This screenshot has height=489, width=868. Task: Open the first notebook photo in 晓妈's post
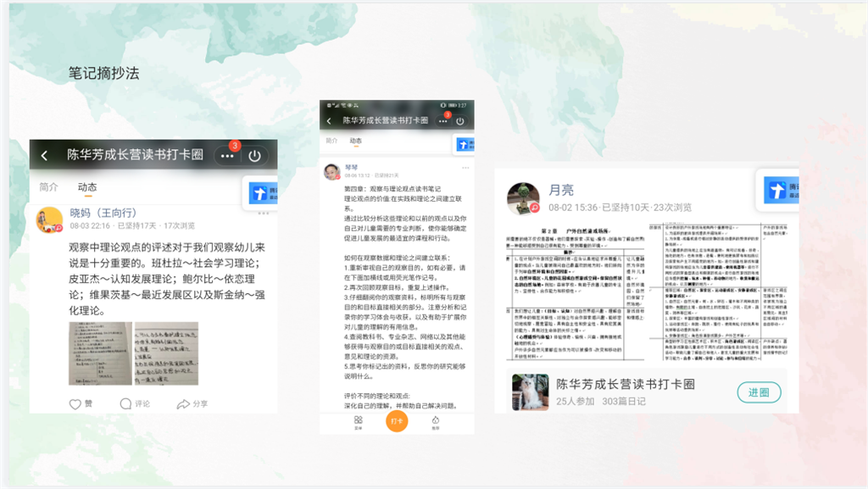100,353
